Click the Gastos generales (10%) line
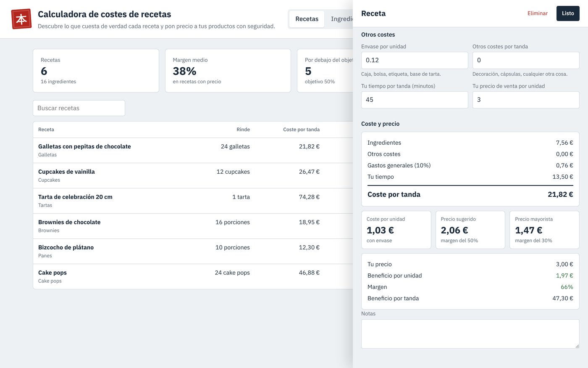588x368 pixels. 470,165
